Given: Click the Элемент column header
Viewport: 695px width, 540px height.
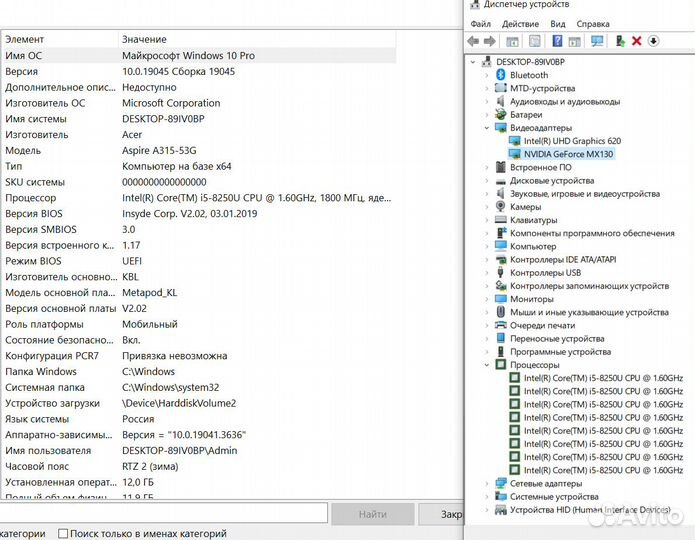Looking at the screenshot, I should pos(60,39).
